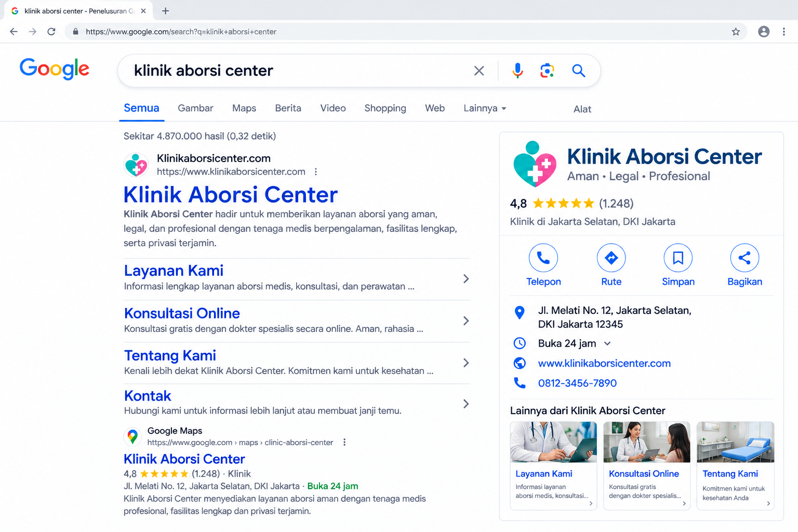The height and width of the screenshot is (532, 798).
Task: Open options for Google Maps result
Action: pyautogui.click(x=344, y=442)
